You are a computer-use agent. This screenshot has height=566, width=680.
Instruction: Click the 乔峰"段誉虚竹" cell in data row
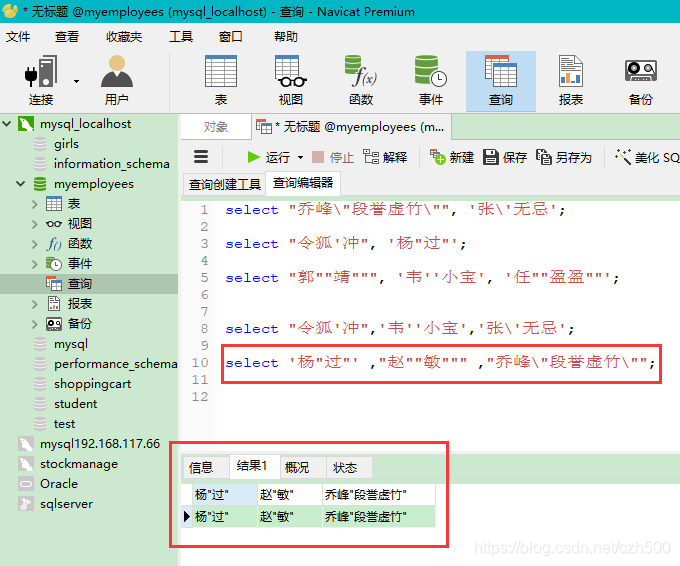[379, 517]
